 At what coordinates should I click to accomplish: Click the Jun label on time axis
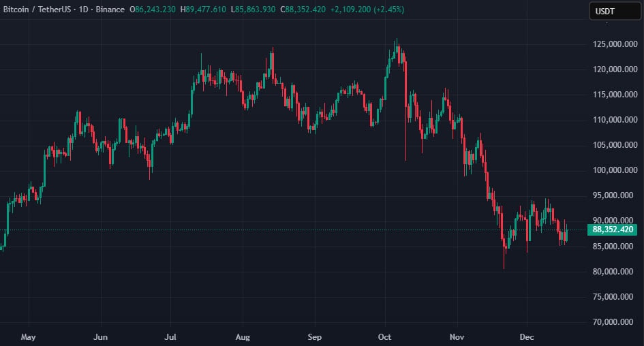100,337
